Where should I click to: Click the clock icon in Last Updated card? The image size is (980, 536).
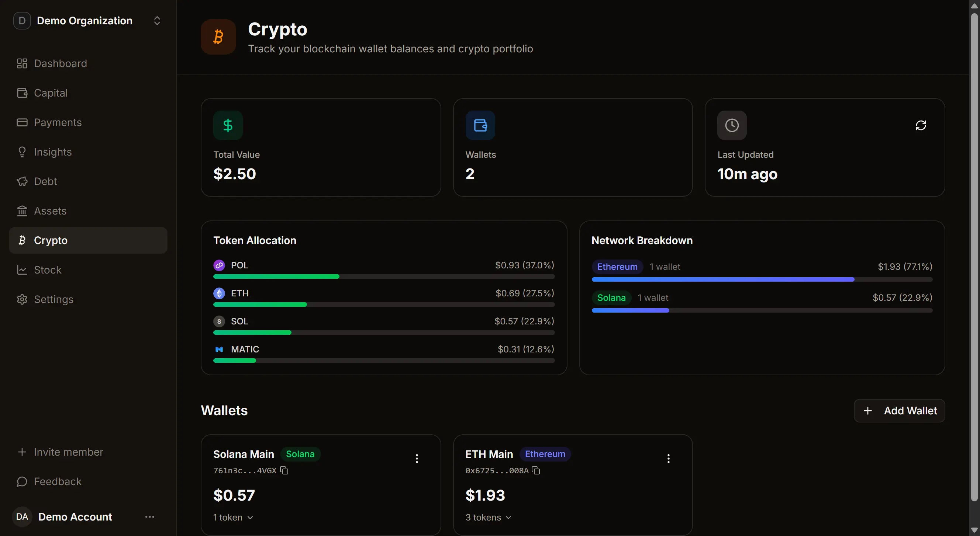[732, 125]
